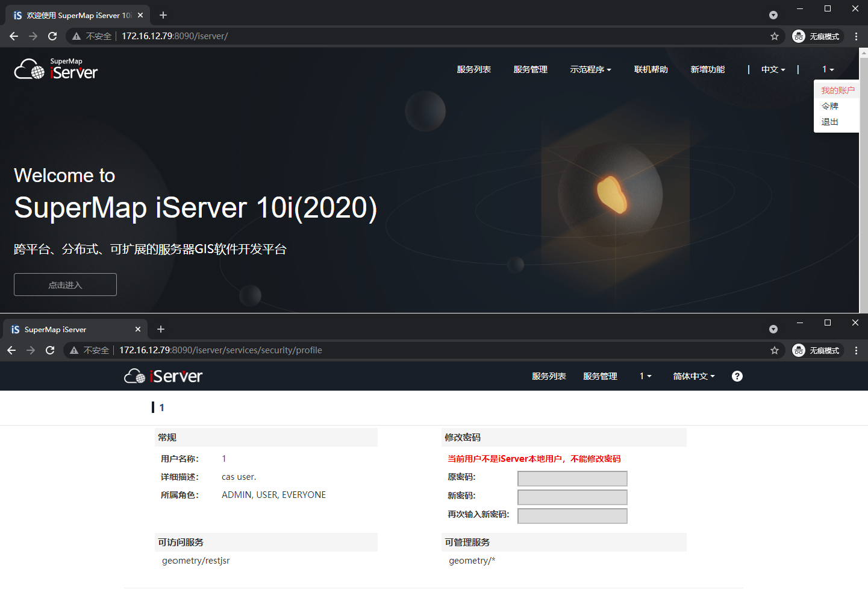Screen dimensions: 868x595
Task: Click the not-secure warning icon in bottom address bar
Action: point(74,350)
